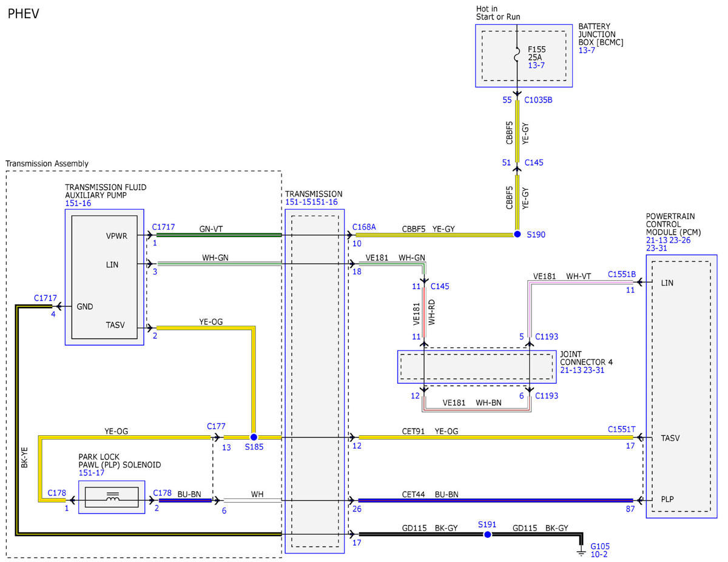Open the C1717 link at VPWR pin 1
728x562 pixels.
click(164, 227)
